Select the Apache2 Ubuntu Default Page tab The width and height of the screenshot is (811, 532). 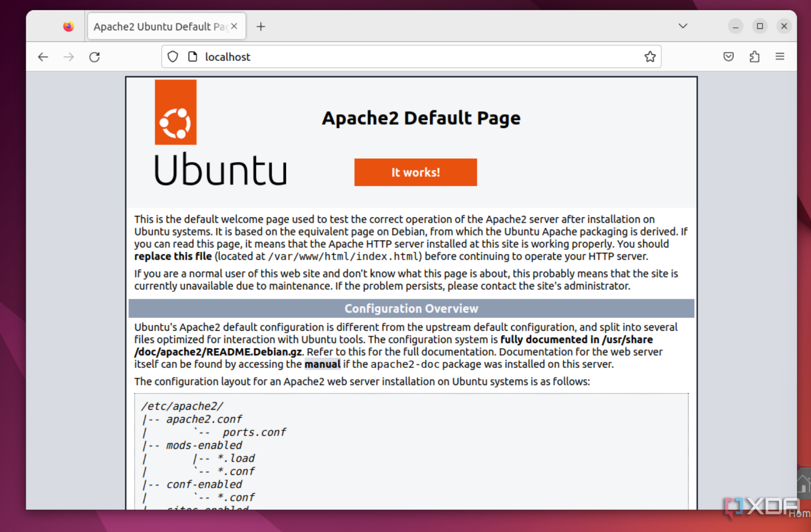point(166,26)
